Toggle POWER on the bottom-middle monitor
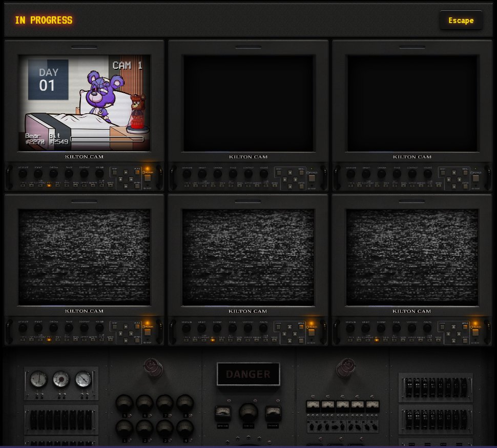The image size is (497, 448). (311, 332)
